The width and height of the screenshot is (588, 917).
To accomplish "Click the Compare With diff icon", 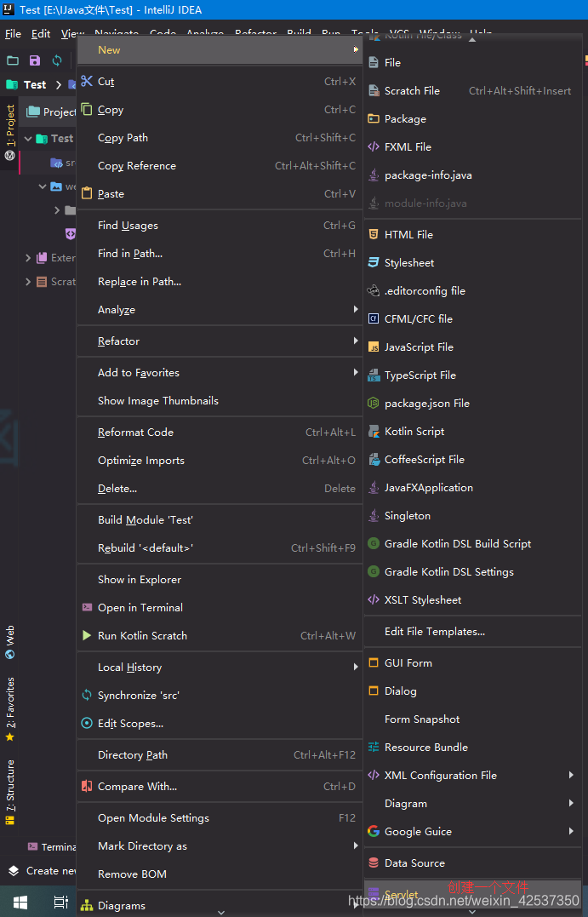I will 87,786.
